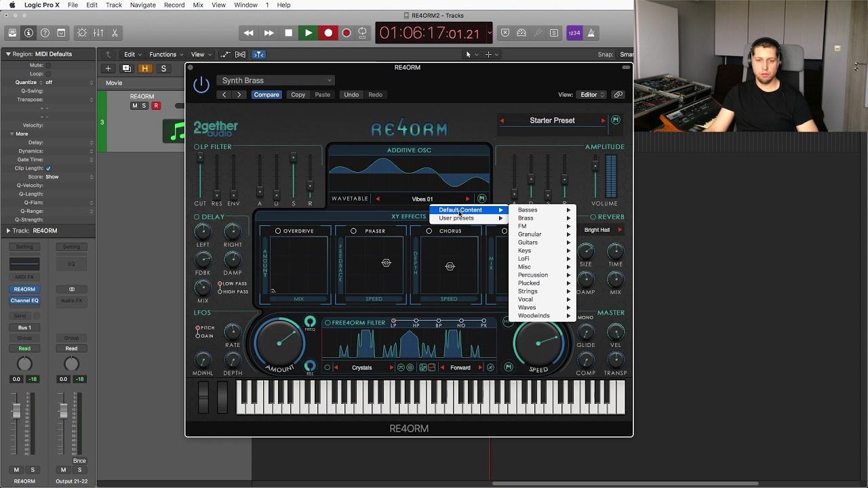Click the Copy button in plugin header
Image resolution: width=868 pixels, height=488 pixels.
click(298, 95)
